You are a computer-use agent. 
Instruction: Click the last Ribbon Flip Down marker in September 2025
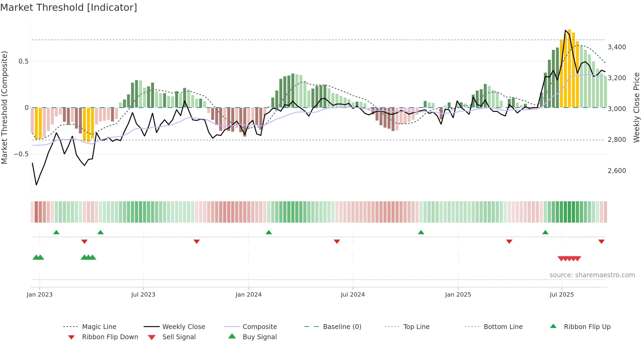point(601,242)
